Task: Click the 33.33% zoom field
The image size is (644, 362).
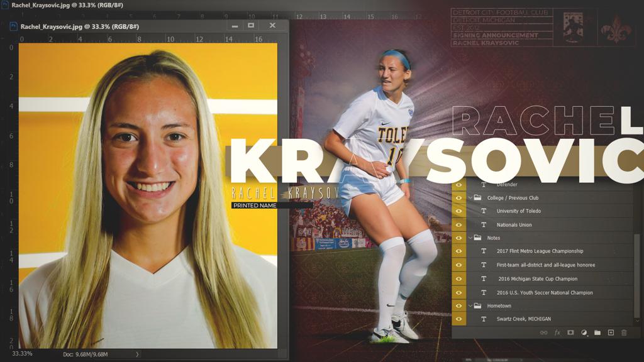Action: click(22, 353)
